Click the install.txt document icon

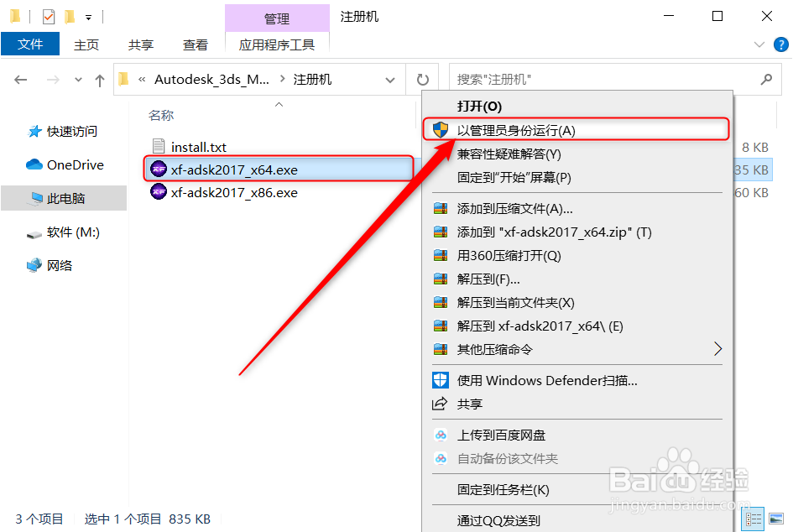coord(159,147)
